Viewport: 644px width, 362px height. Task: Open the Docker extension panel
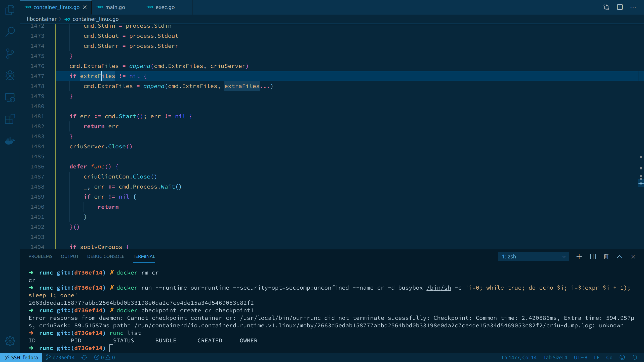(10, 141)
